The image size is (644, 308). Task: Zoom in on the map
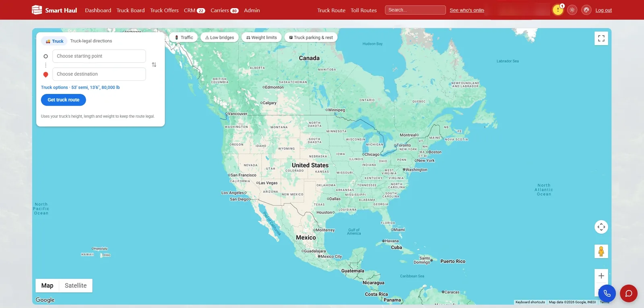coord(601,276)
